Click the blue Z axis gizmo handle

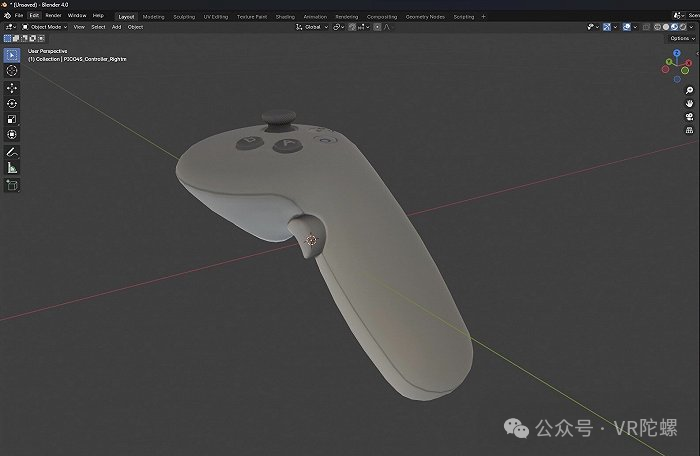(677, 53)
